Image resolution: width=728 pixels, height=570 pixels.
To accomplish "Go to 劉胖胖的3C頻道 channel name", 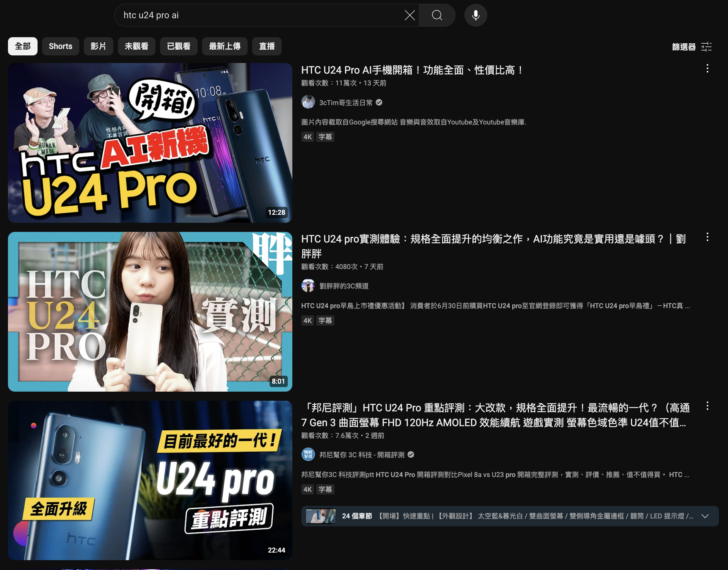I will coord(344,286).
